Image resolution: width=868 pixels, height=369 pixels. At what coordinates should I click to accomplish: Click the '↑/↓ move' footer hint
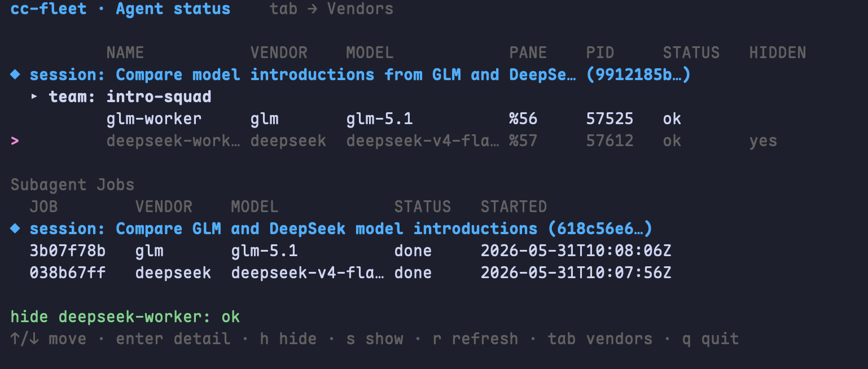click(x=49, y=339)
